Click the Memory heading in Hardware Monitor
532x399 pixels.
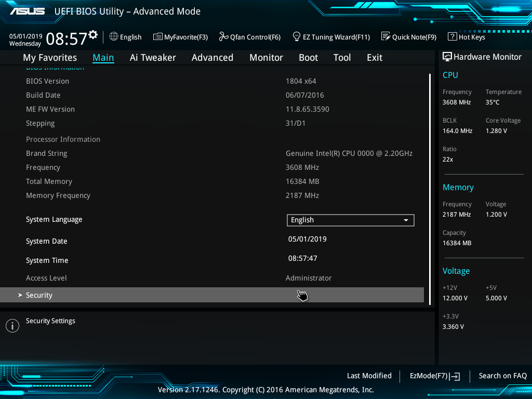(458, 187)
